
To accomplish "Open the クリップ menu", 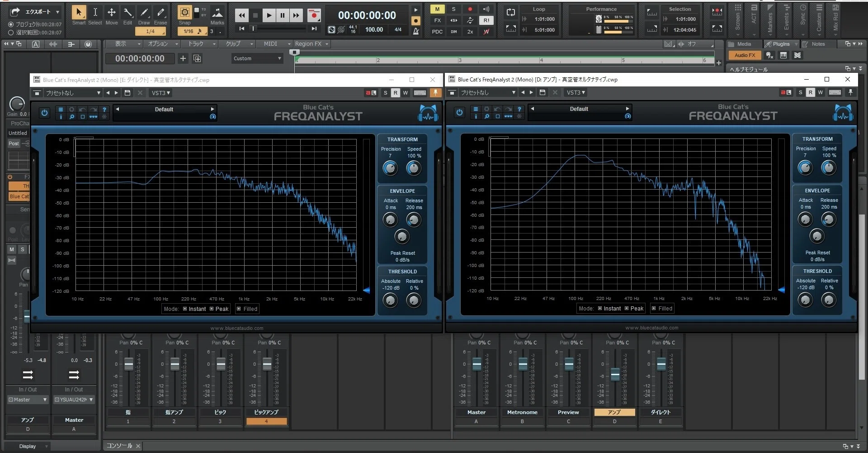I will click(x=236, y=44).
